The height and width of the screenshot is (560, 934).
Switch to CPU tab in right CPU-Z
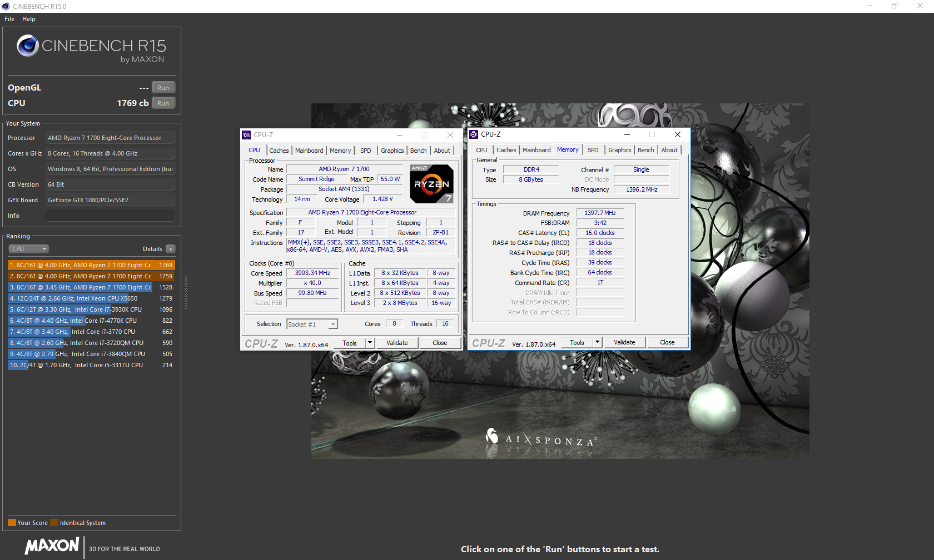481,150
